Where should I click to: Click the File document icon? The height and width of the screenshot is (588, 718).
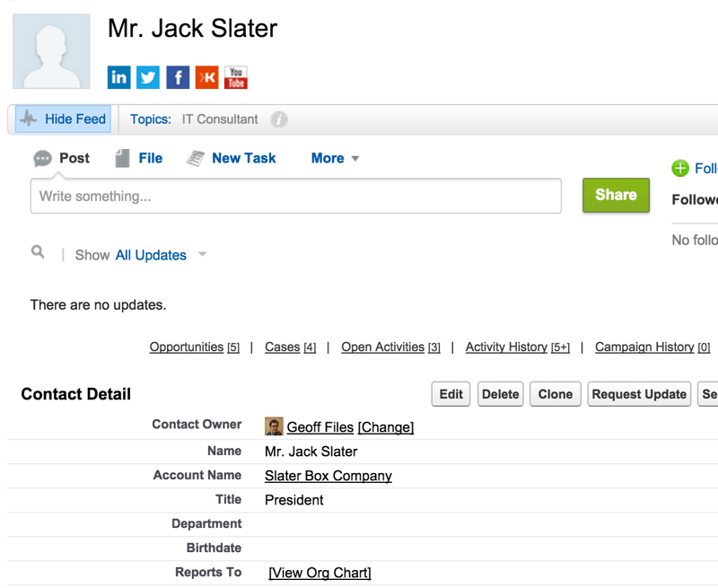pos(122,158)
